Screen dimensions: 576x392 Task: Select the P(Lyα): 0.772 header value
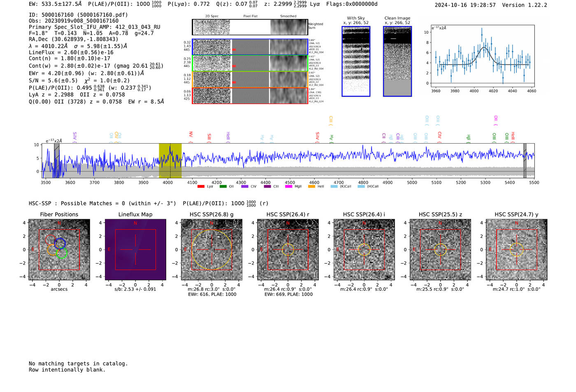[x=189, y=4]
